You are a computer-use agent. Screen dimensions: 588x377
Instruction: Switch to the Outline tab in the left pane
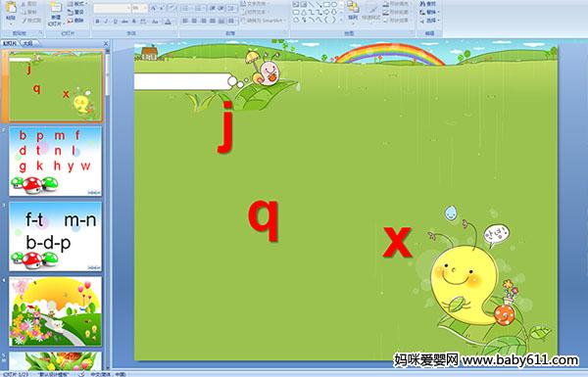28,43
